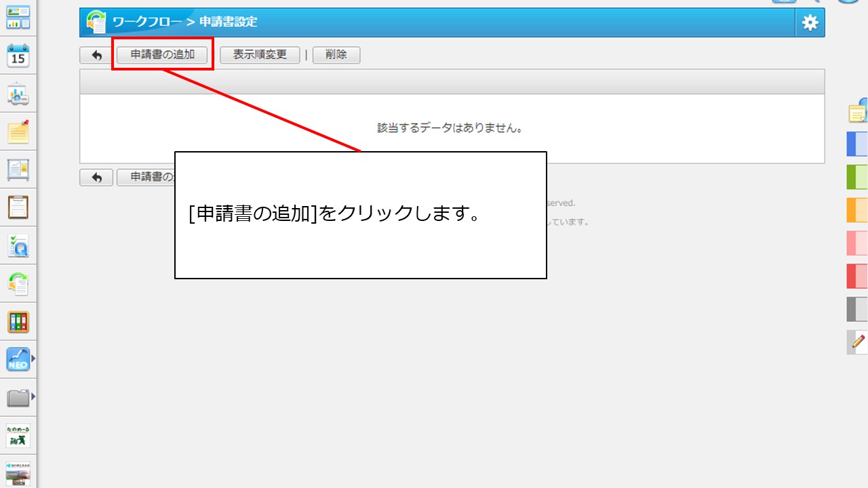
Task: Click the back arrow button below the list
Action: coord(96,177)
